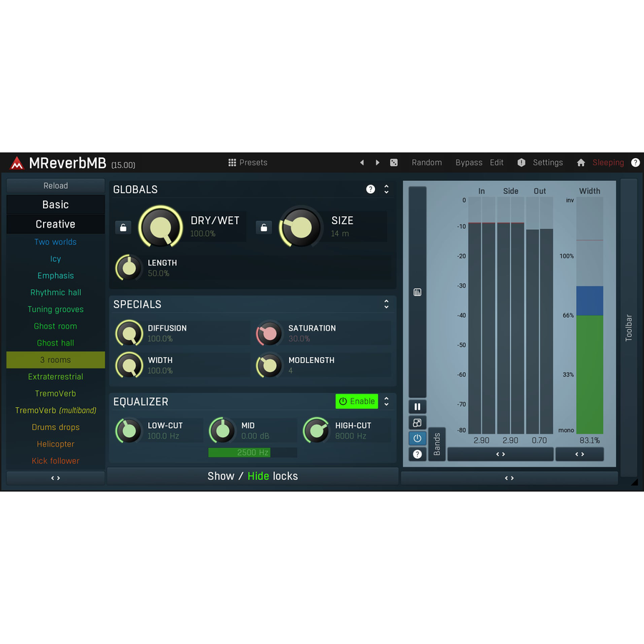Click the Settings shield icon
This screenshot has height=644, width=644.
point(521,162)
